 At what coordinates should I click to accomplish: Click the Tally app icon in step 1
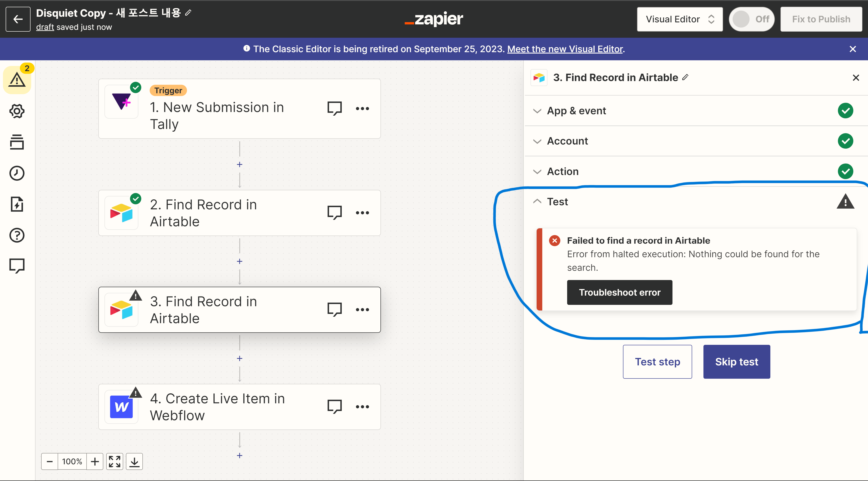(121, 101)
